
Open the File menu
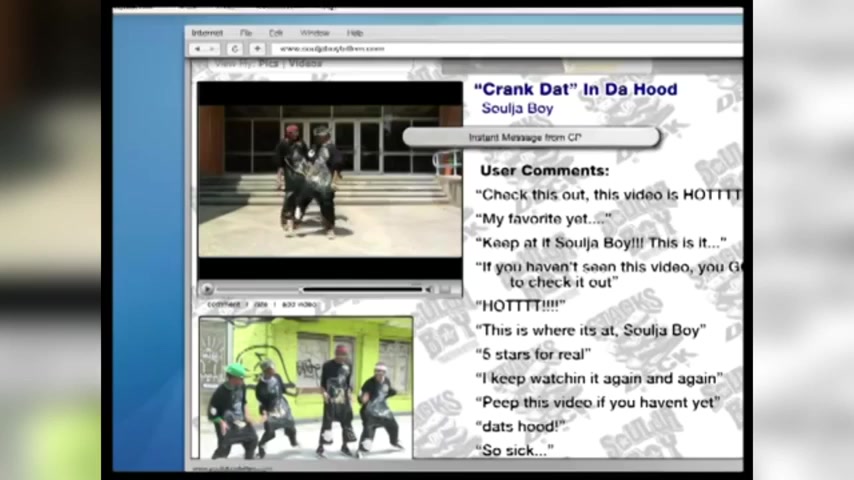pos(246,33)
